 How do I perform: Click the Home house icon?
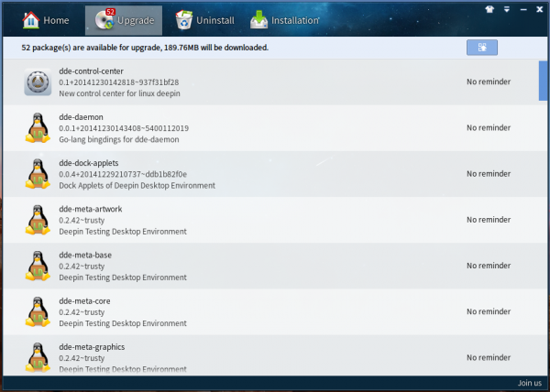31,20
